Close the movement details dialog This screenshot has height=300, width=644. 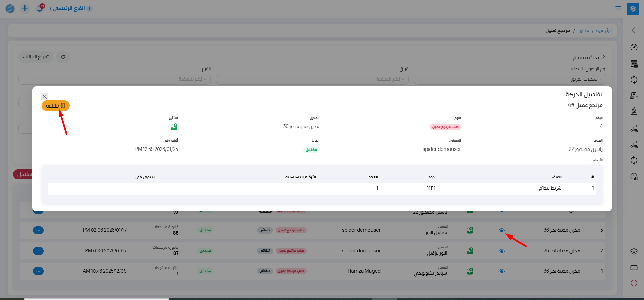coord(45,97)
